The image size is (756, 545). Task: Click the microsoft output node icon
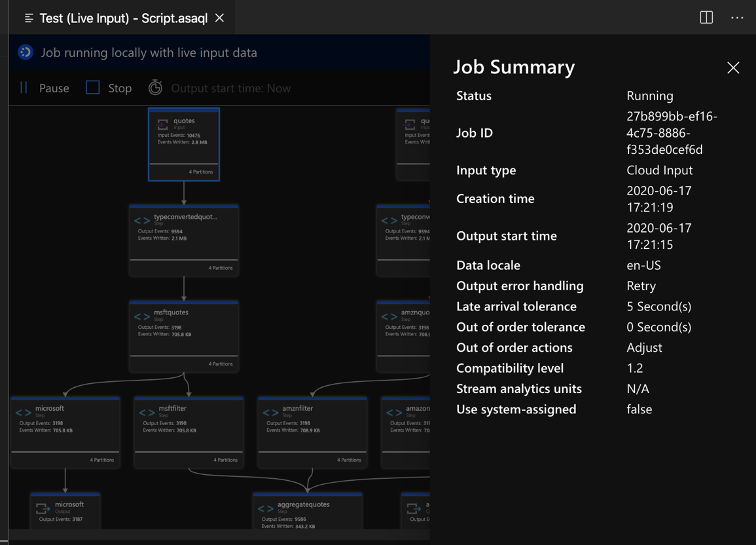coord(43,508)
